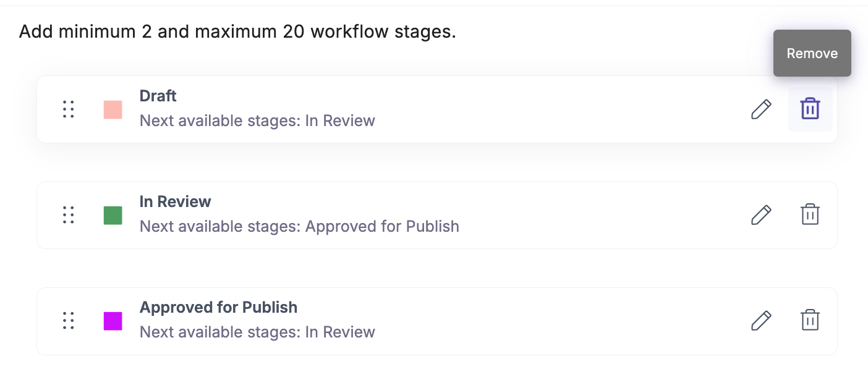Open the Approved for Publish edit pencil

(761, 320)
